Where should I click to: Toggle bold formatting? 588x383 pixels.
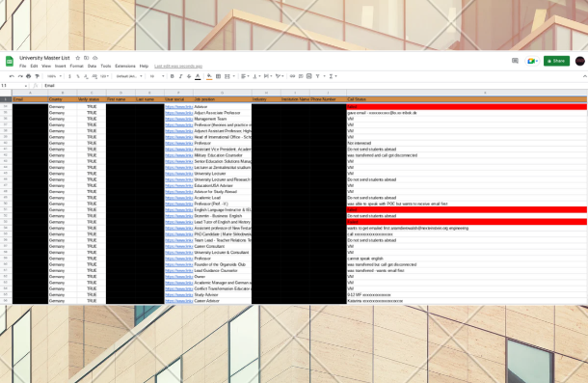(x=173, y=76)
